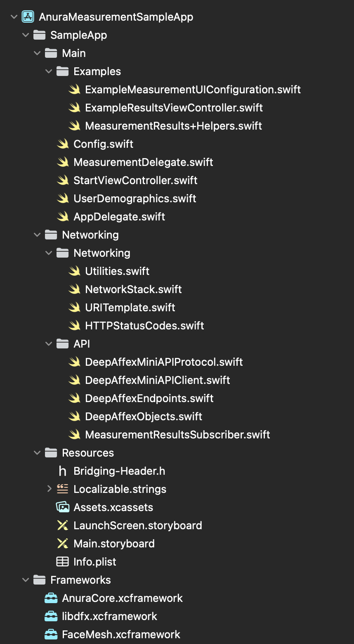Click the Localizable.strings file icon
This screenshot has height=644, width=354.
coord(63,489)
